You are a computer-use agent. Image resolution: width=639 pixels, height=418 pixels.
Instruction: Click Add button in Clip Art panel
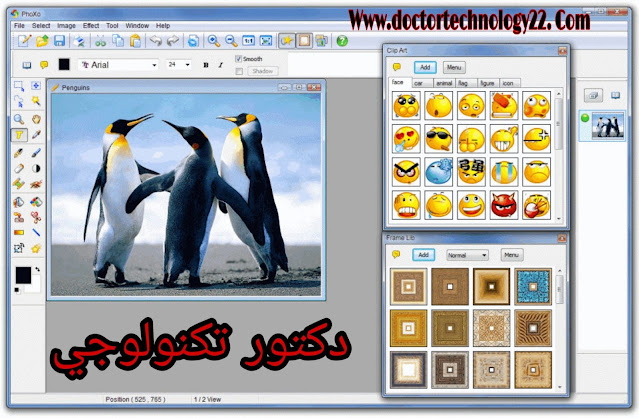tap(425, 67)
